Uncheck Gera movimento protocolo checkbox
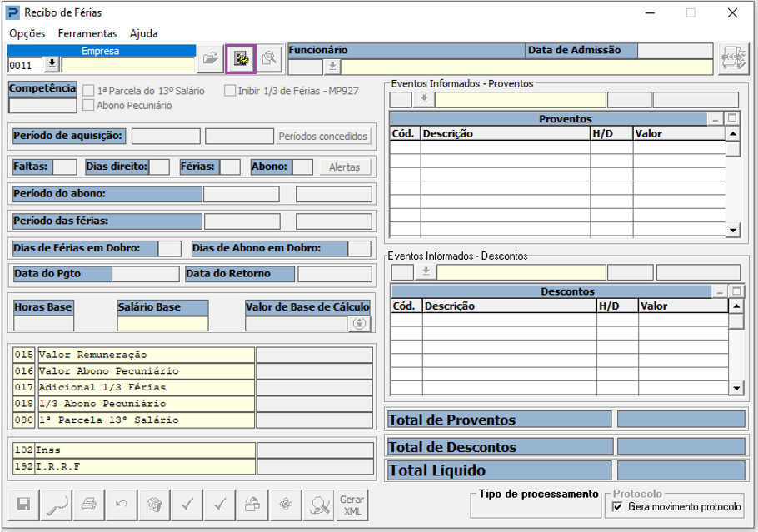Screen dimensions: 758x532 coord(617,507)
